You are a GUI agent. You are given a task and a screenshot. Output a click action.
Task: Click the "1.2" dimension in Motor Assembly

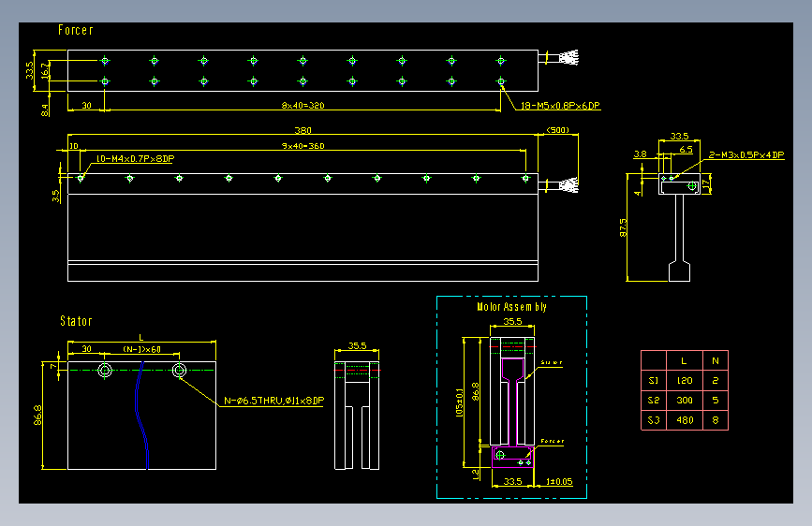click(476, 475)
